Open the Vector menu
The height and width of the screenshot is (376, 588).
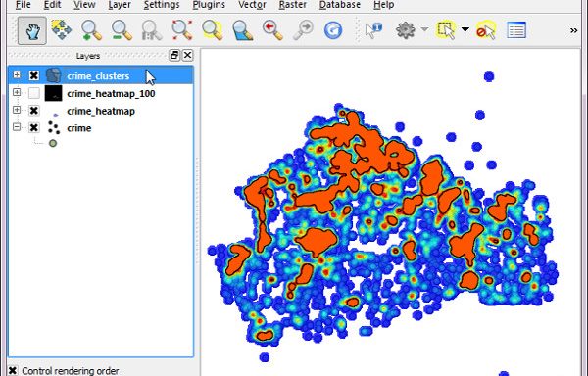[253, 5]
